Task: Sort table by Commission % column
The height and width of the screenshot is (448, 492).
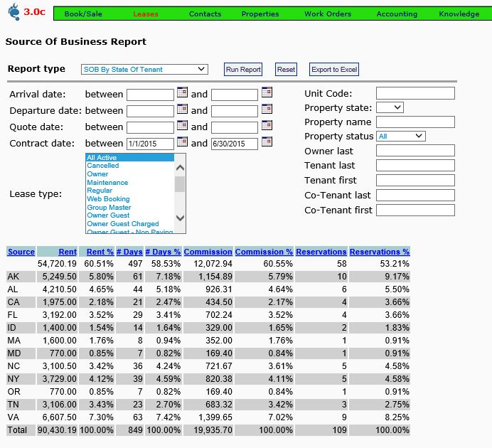Action: 264,252
